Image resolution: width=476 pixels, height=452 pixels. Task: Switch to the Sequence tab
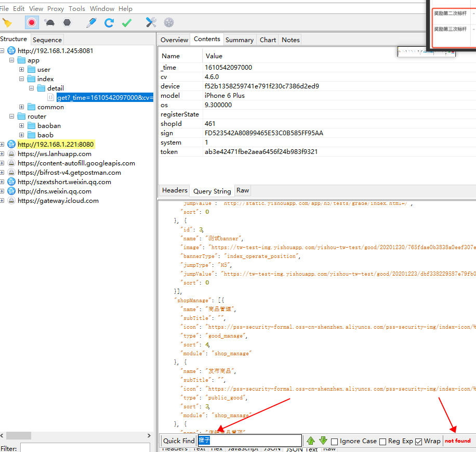coord(47,40)
